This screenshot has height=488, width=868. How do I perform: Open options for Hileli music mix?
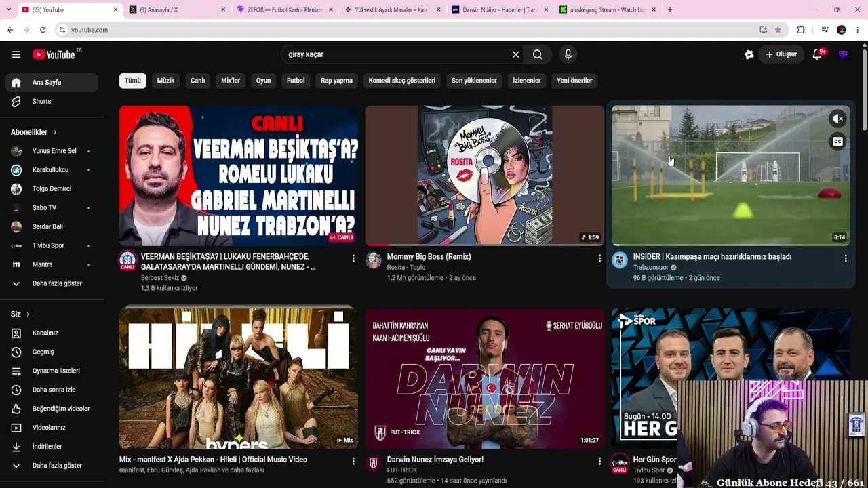(353, 461)
